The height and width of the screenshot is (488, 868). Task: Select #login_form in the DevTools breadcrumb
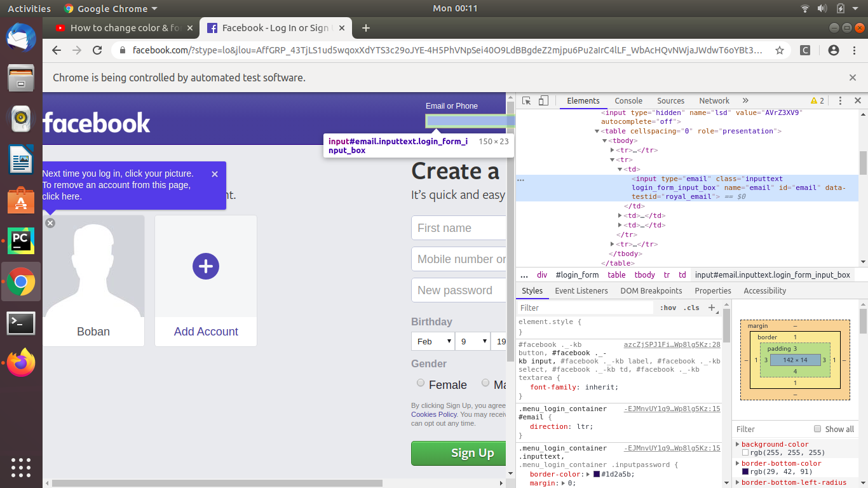pyautogui.click(x=577, y=275)
